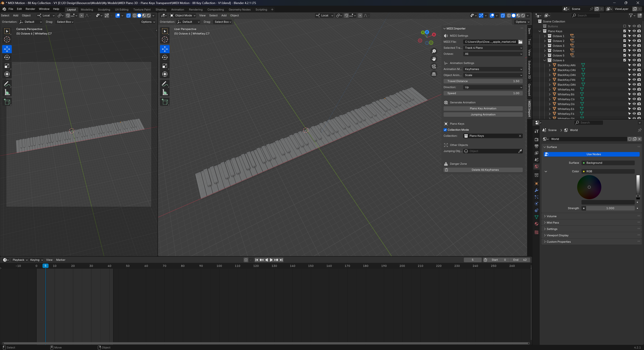Select the Rotate tool in right viewport
The width and height of the screenshot is (644, 350).
(x=165, y=57)
